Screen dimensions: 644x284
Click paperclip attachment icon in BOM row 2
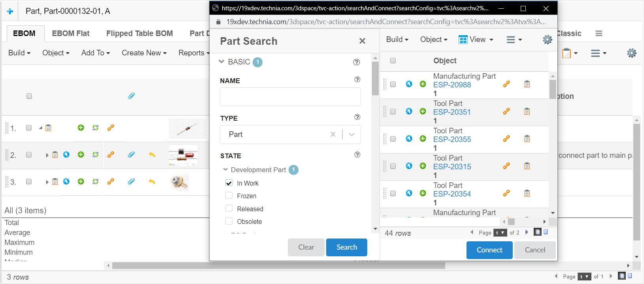tap(131, 155)
